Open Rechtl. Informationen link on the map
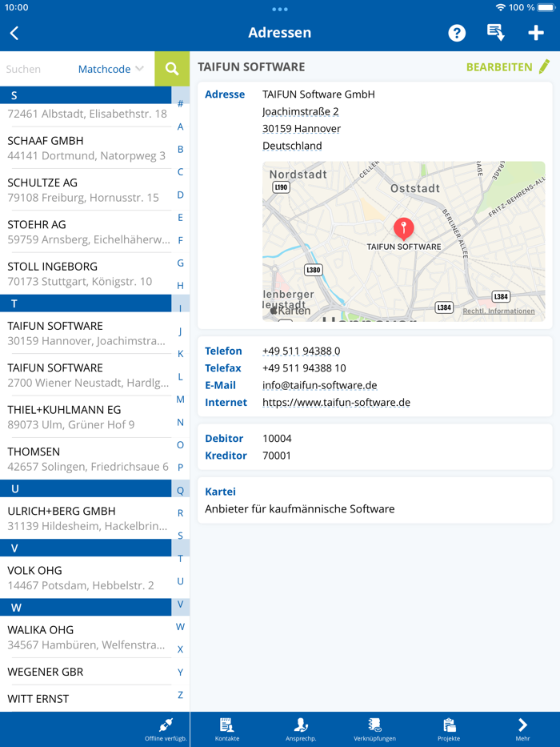 tap(498, 311)
